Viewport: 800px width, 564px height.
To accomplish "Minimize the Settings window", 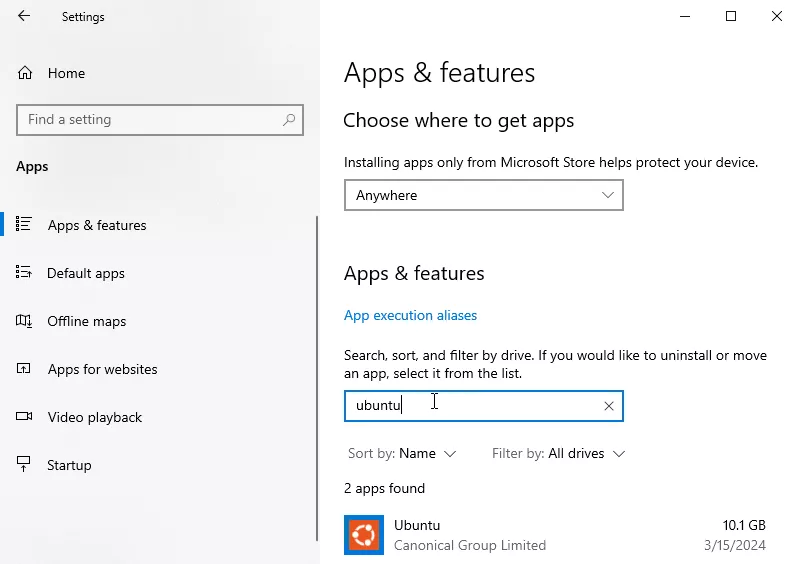I will (x=685, y=16).
